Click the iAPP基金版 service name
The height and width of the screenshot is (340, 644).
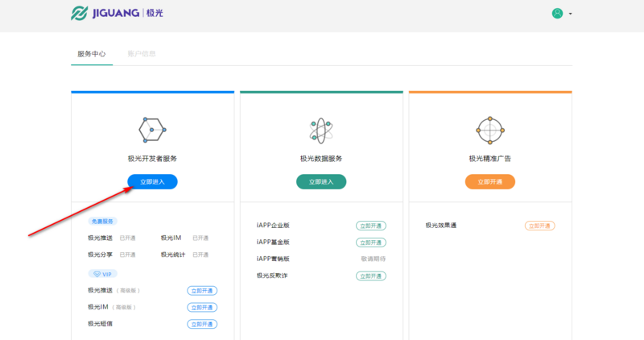tap(273, 243)
